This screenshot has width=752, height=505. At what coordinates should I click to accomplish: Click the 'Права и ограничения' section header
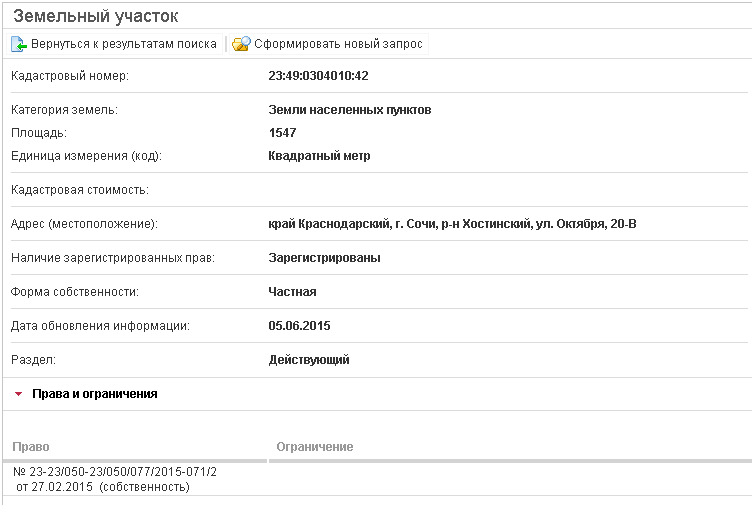[x=94, y=394]
